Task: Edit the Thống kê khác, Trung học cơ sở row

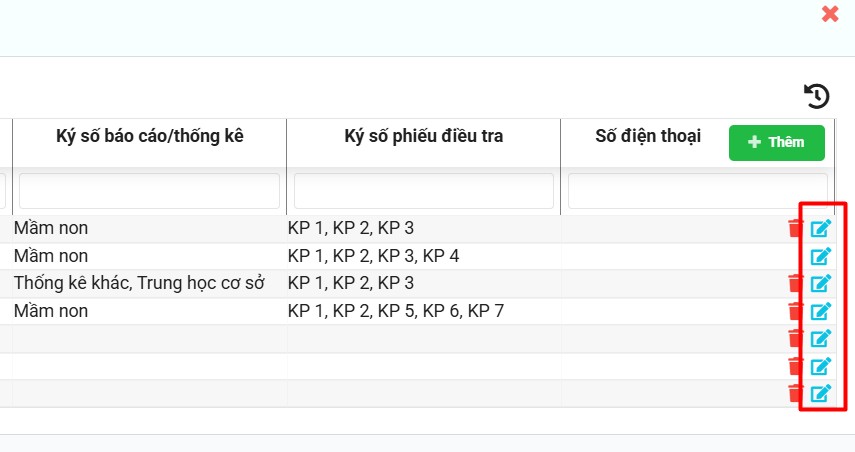Action: (821, 283)
